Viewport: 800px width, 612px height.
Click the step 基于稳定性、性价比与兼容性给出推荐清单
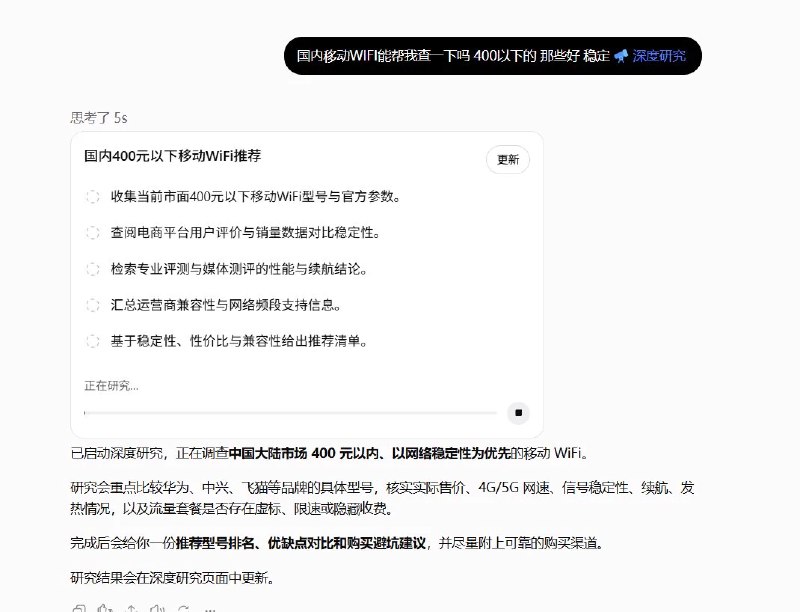pos(239,341)
